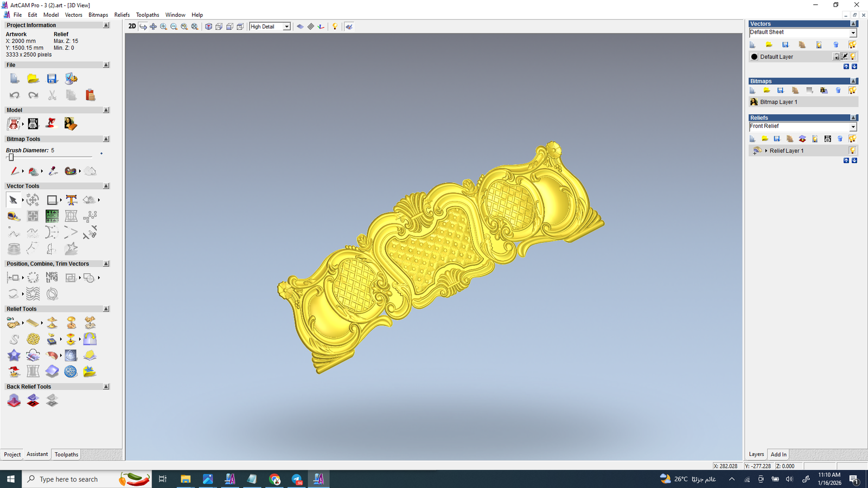The height and width of the screenshot is (488, 868).
Task: Toggle Default Layer visibility light bulb
Action: [853, 57]
